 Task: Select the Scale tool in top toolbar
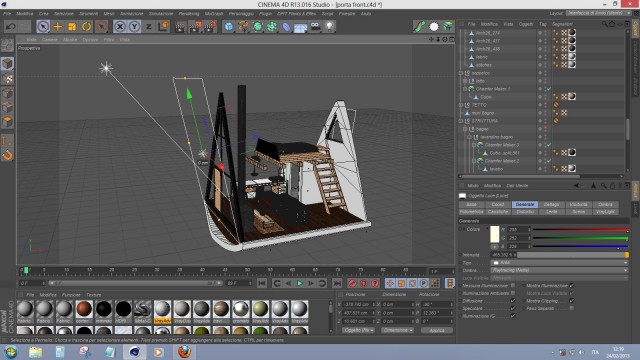coord(72,27)
